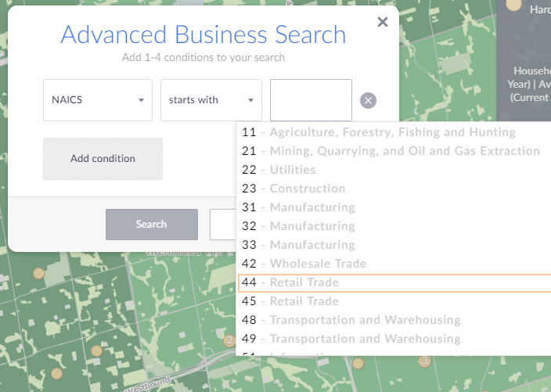Image resolution: width=551 pixels, height=392 pixels.
Task: Choose 32 - Manufacturing from the list
Action: pyautogui.click(x=298, y=226)
